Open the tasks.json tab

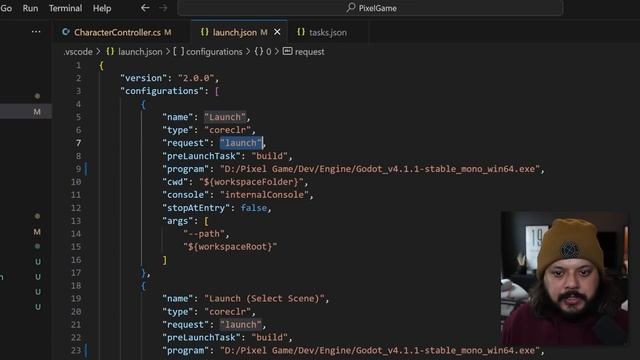point(328,32)
